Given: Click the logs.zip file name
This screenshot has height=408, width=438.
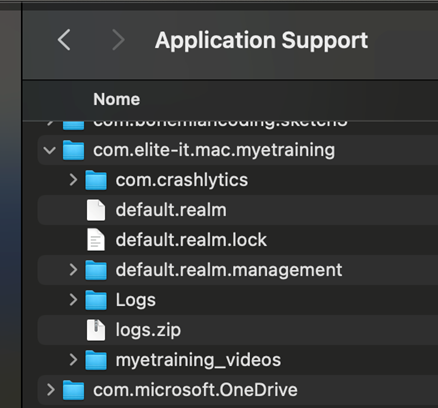Looking at the screenshot, I should (x=148, y=330).
